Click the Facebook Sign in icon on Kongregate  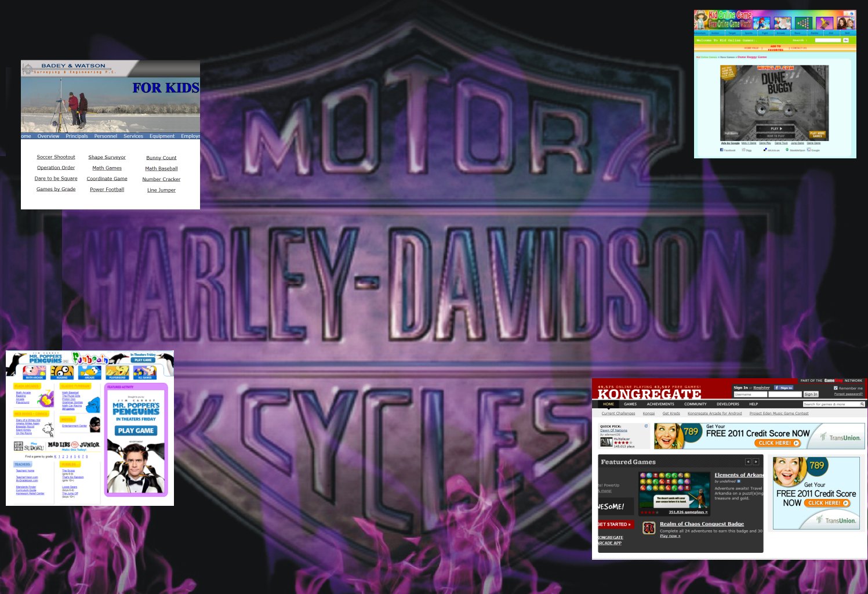click(783, 387)
